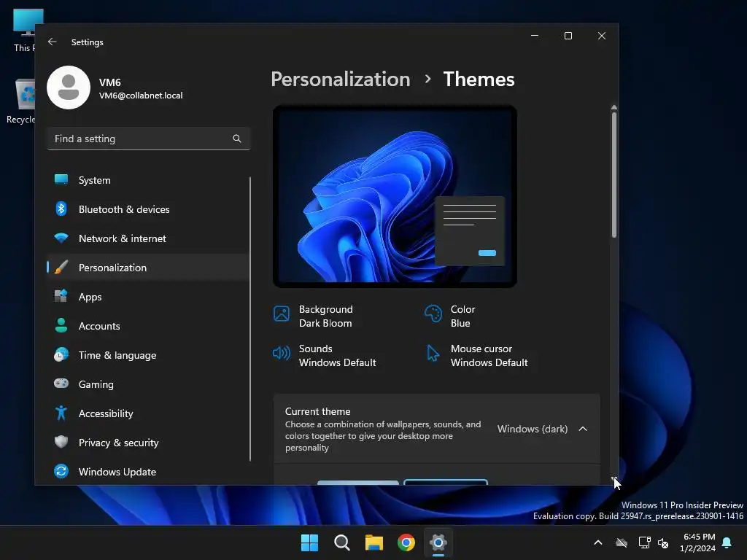Select the This PC desktop icon
Image resolution: width=747 pixels, height=560 pixels.
tap(24, 31)
